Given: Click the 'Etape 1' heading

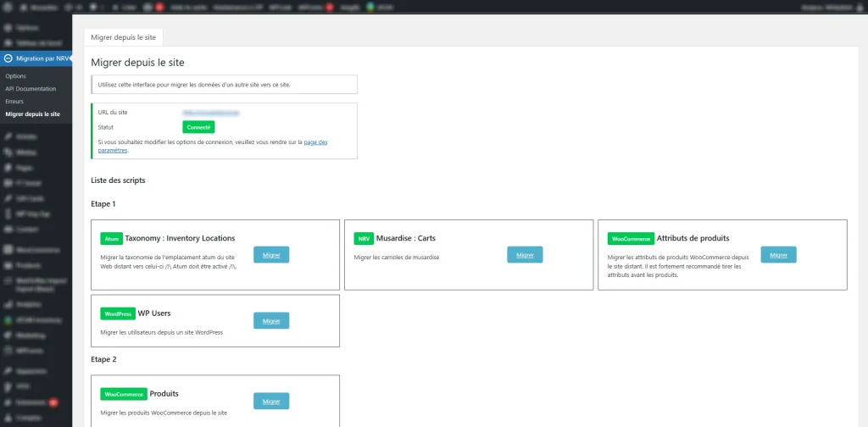Looking at the screenshot, I should 103,204.
